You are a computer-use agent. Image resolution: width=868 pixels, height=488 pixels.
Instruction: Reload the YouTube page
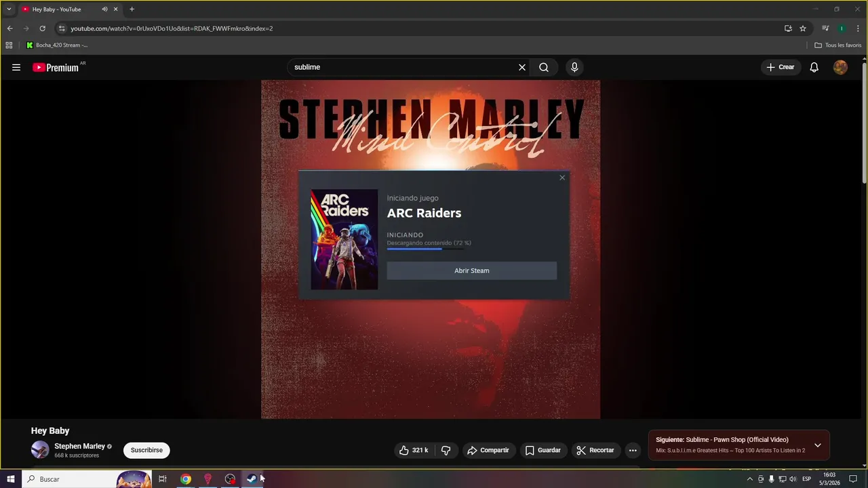pos(42,28)
